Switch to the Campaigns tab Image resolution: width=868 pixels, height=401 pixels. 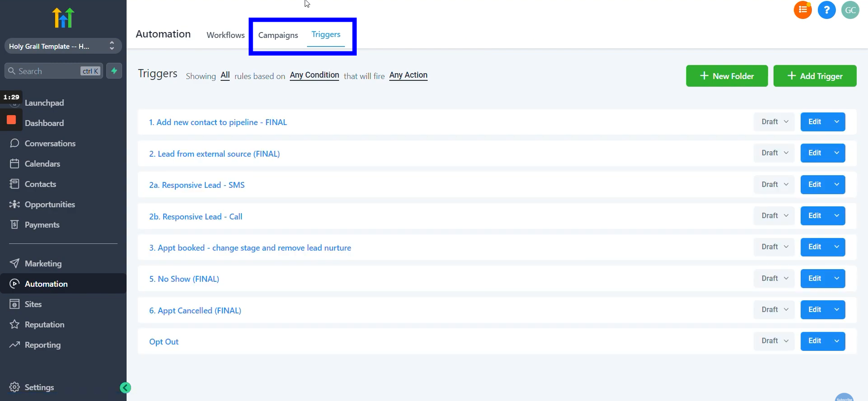click(x=278, y=35)
